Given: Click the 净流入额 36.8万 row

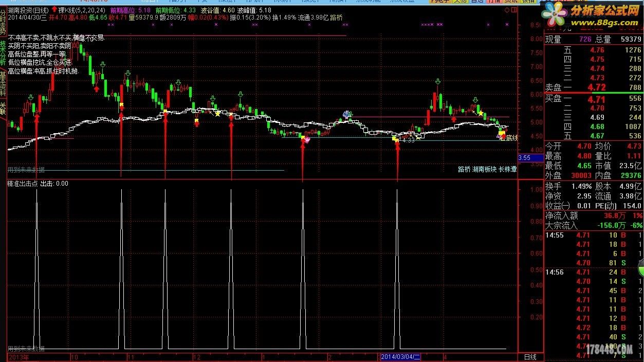Looking at the screenshot, I should pyautogui.click(x=594, y=216).
